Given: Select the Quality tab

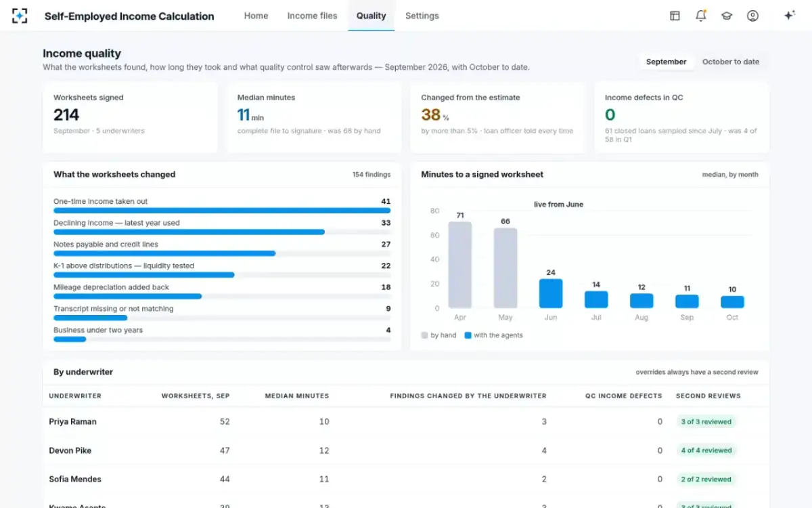Looking at the screenshot, I should pos(371,16).
